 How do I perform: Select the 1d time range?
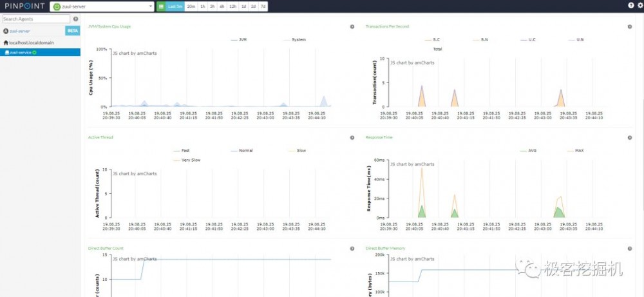click(243, 6)
